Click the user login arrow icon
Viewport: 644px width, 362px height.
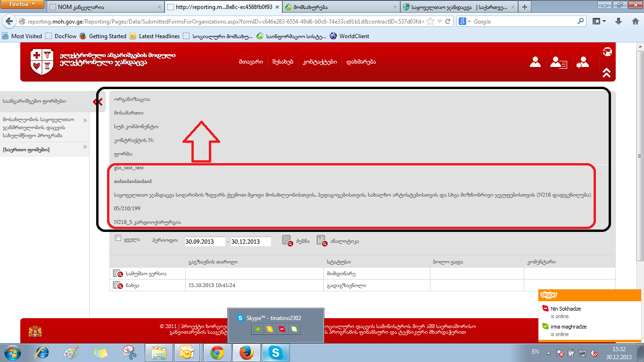583,62
